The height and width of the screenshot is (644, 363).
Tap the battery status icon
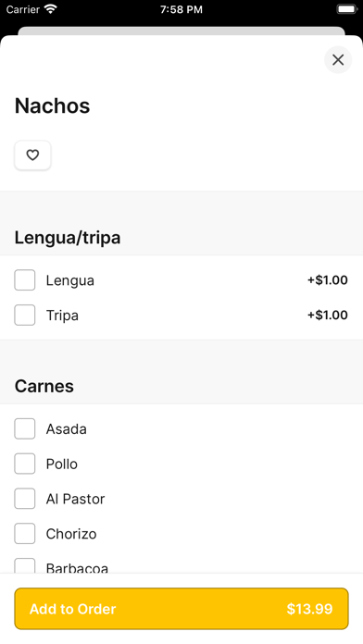click(x=347, y=9)
